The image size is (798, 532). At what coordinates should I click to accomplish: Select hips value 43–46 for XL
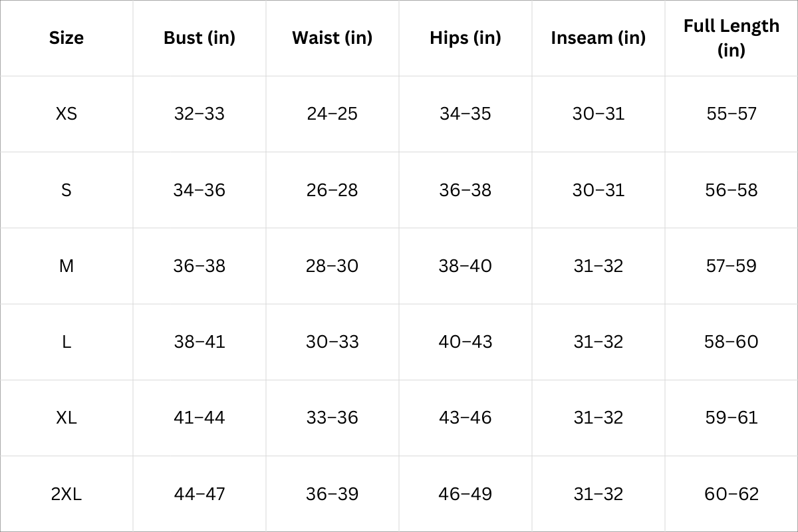(x=465, y=418)
